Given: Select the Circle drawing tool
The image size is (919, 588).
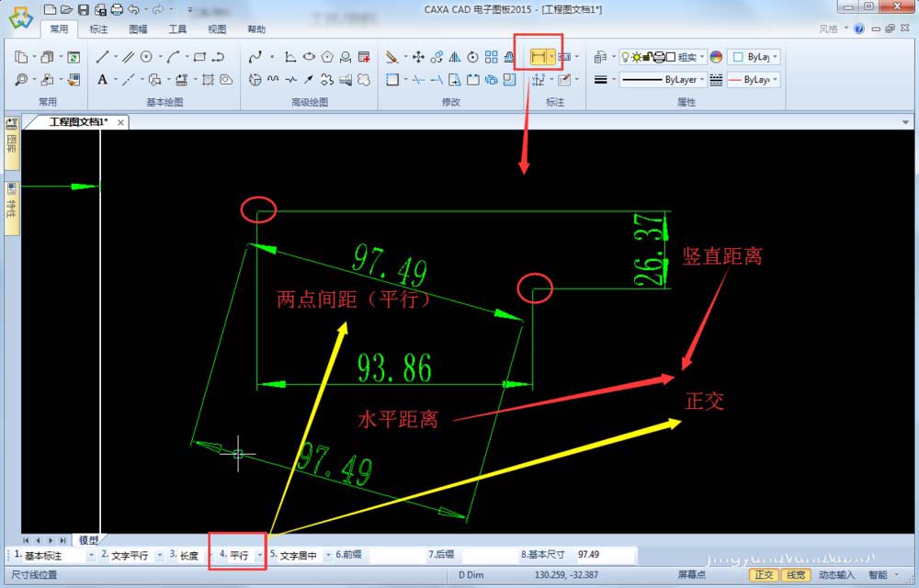Looking at the screenshot, I should (x=147, y=57).
